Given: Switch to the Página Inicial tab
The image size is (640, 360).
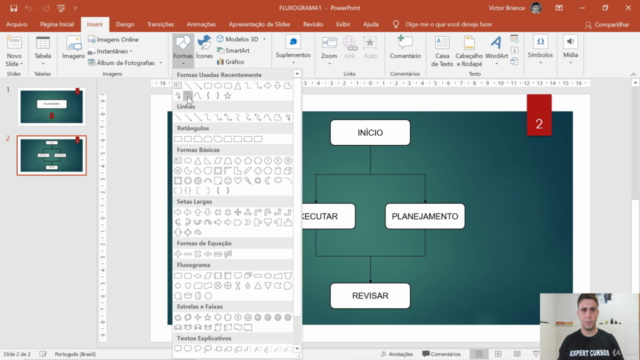Looking at the screenshot, I should point(57,24).
